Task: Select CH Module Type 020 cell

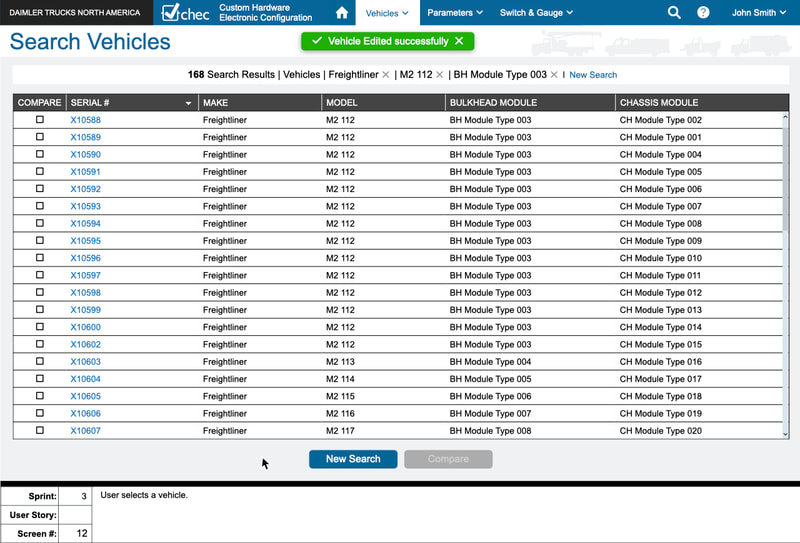Action: click(x=661, y=431)
